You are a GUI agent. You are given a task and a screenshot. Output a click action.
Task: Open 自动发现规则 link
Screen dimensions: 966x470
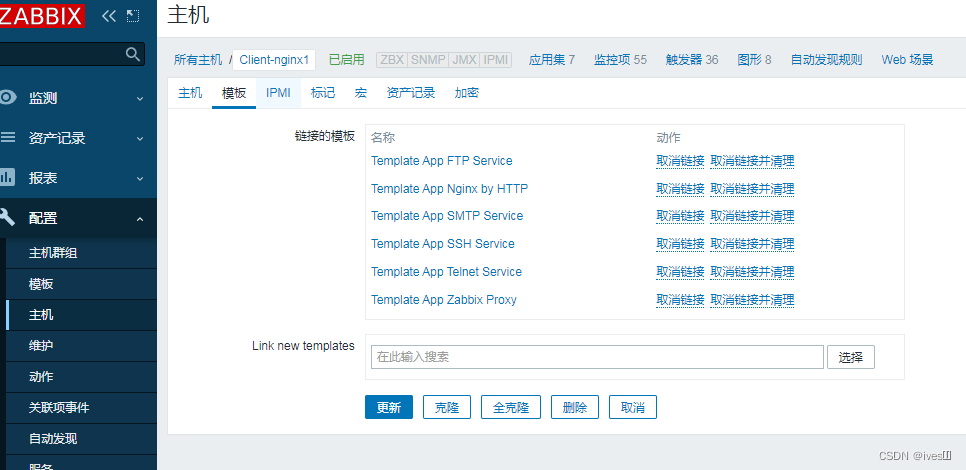tap(827, 60)
